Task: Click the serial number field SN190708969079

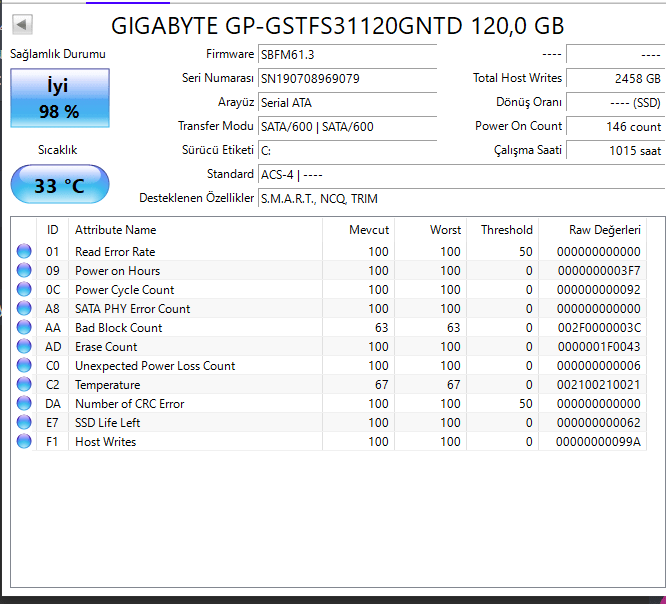Action: [347, 79]
